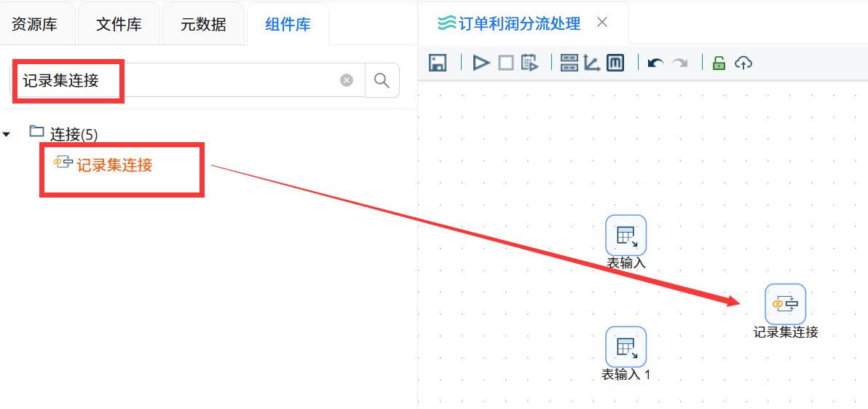
Task: Undo the last action
Action: coord(656,63)
